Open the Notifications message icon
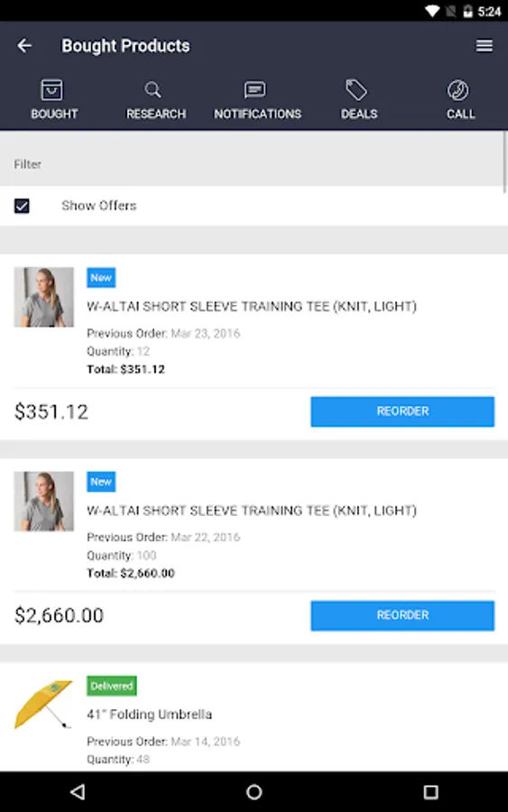508x812 pixels. point(254,90)
